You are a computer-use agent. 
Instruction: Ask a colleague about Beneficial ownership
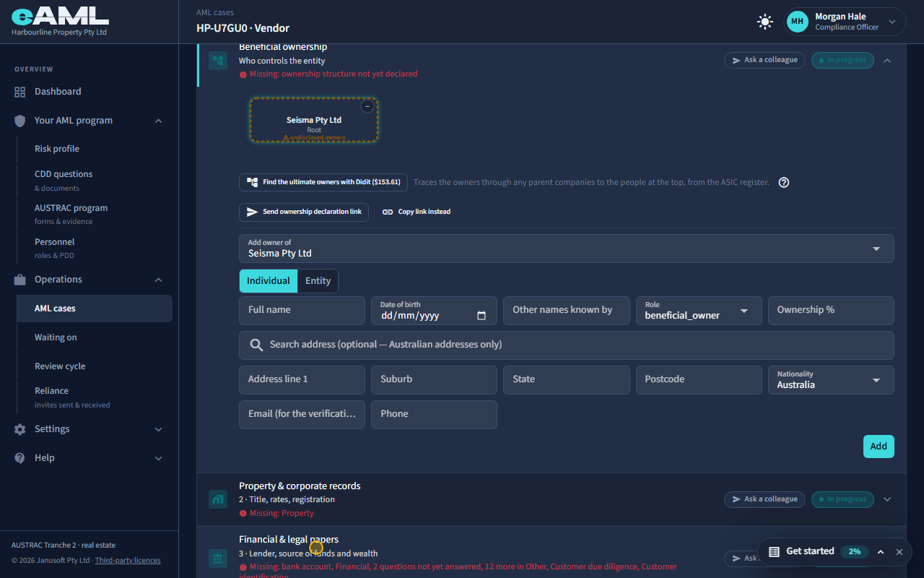point(764,60)
